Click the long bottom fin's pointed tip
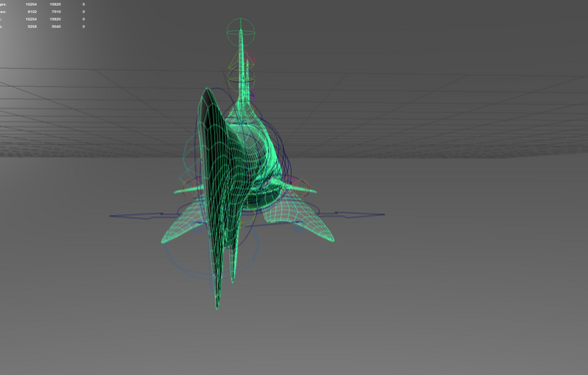This screenshot has height=375, width=588. 216,307
